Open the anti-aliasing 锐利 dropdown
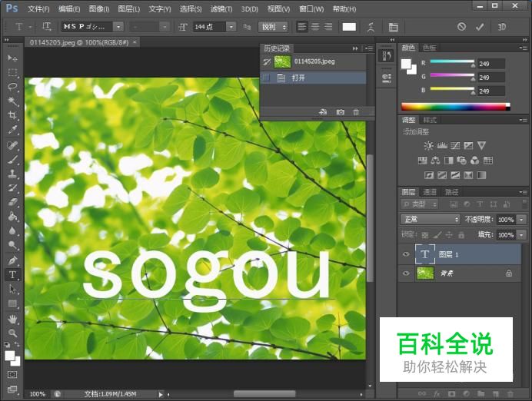The image size is (532, 401). [x=273, y=26]
